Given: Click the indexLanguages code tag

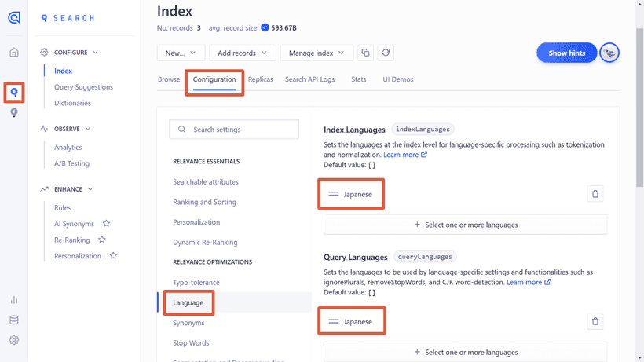Looking at the screenshot, I should (x=423, y=130).
